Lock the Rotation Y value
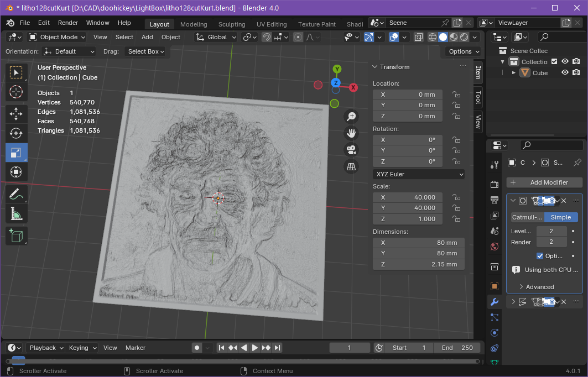 pos(456,150)
